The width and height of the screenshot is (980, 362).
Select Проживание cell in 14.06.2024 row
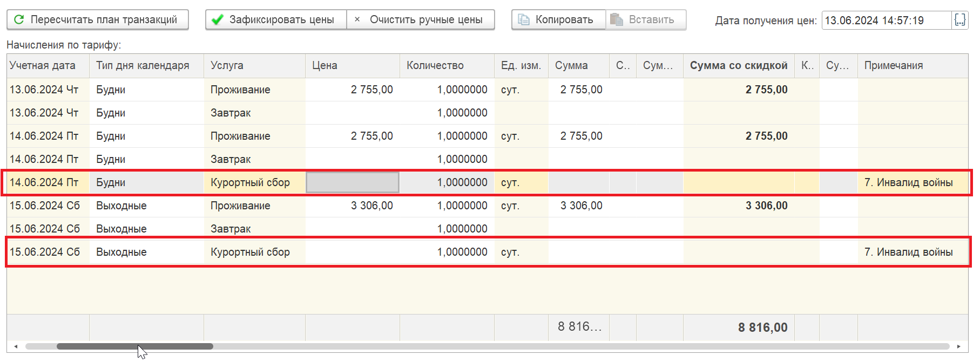[x=254, y=136]
